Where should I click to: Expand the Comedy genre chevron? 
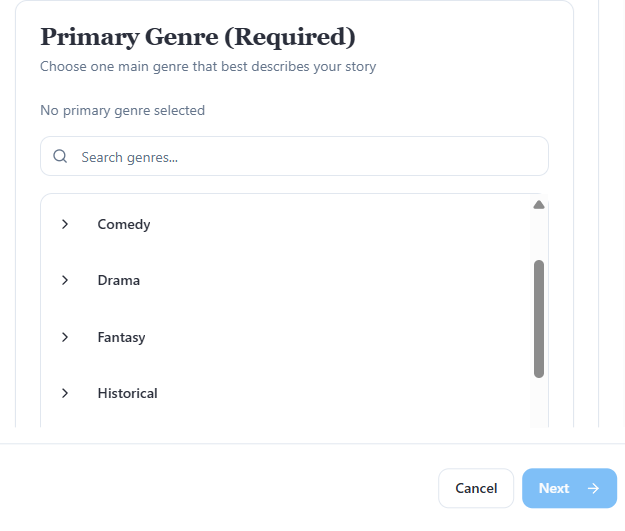point(65,224)
